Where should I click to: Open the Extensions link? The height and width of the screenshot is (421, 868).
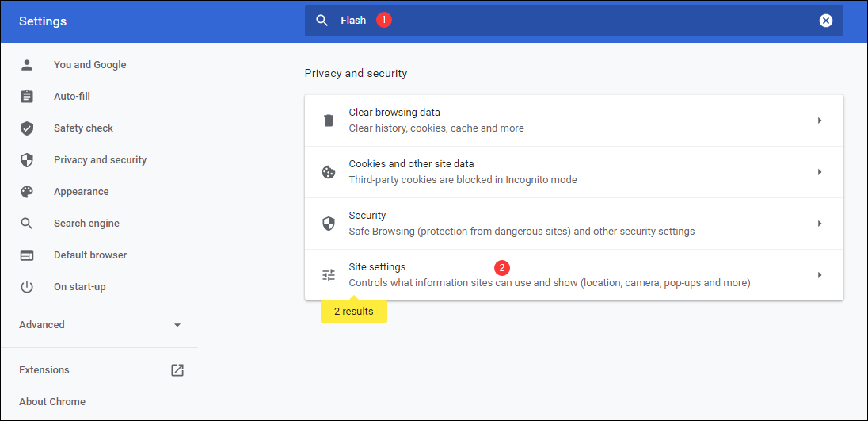(44, 370)
